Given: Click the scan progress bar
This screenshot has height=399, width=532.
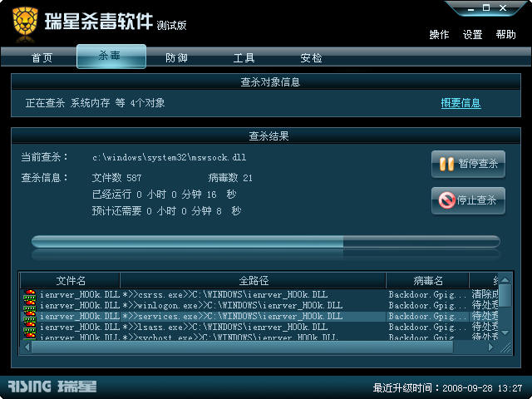Looking at the screenshot, I should (x=266, y=242).
